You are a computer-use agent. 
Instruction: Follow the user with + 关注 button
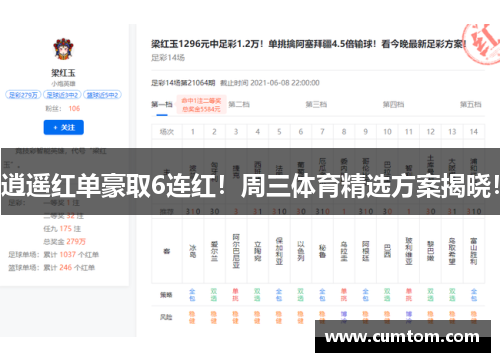pyautogui.click(x=64, y=127)
